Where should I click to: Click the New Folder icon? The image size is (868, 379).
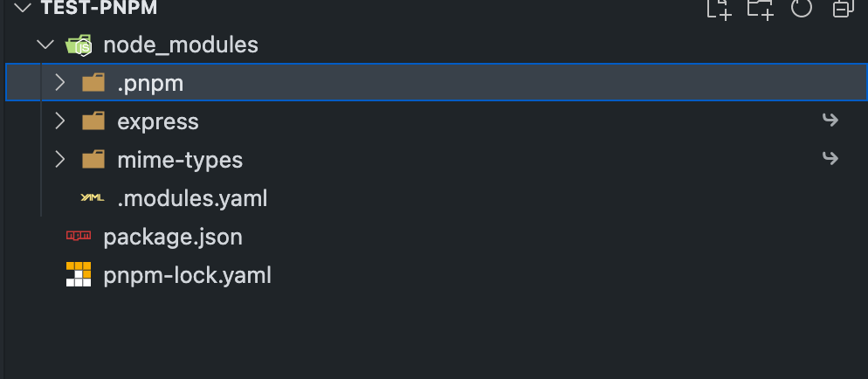click(x=760, y=9)
